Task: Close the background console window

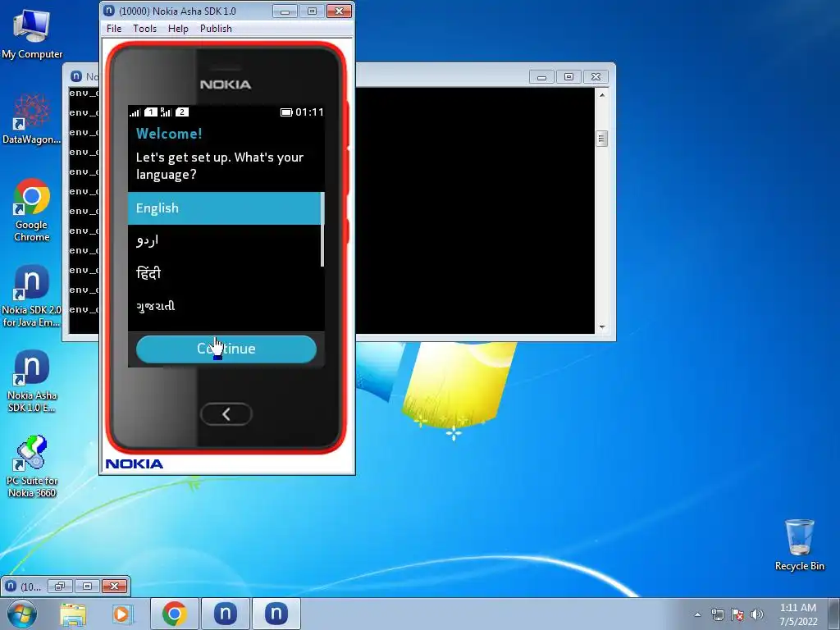Action: click(x=596, y=77)
